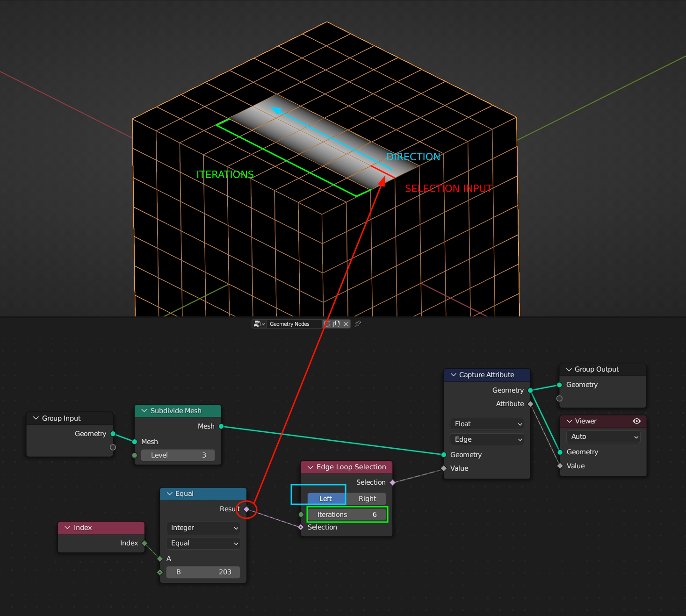The image size is (686, 616).
Task: Click the Iterations value field
Action: pyautogui.click(x=347, y=515)
